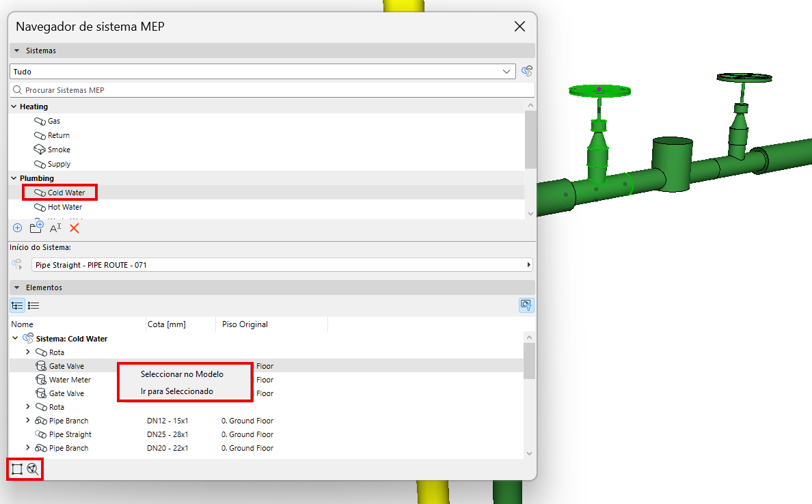812x504 pixels.
Task: Click the select in model square icon
Action: (17, 468)
